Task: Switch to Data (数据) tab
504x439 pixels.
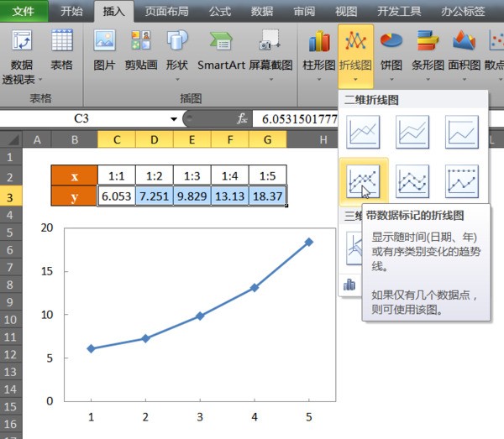Action: click(x=262, y=11)
